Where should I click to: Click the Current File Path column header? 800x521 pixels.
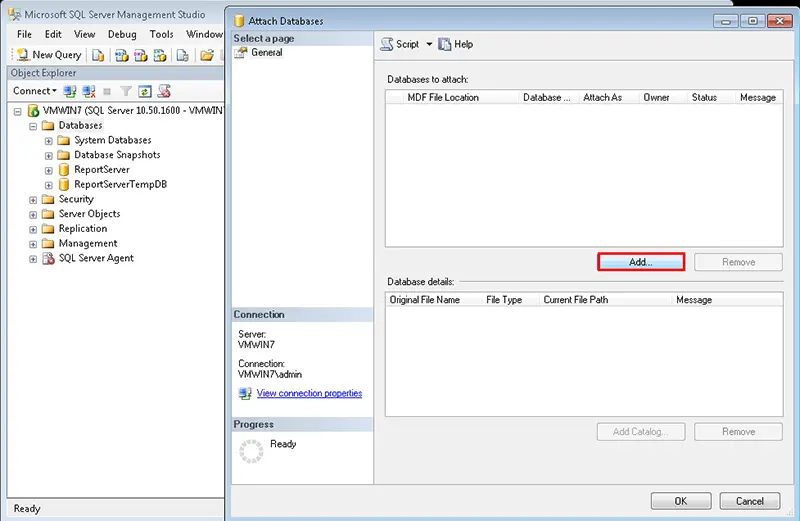click(x=605, y=300)
